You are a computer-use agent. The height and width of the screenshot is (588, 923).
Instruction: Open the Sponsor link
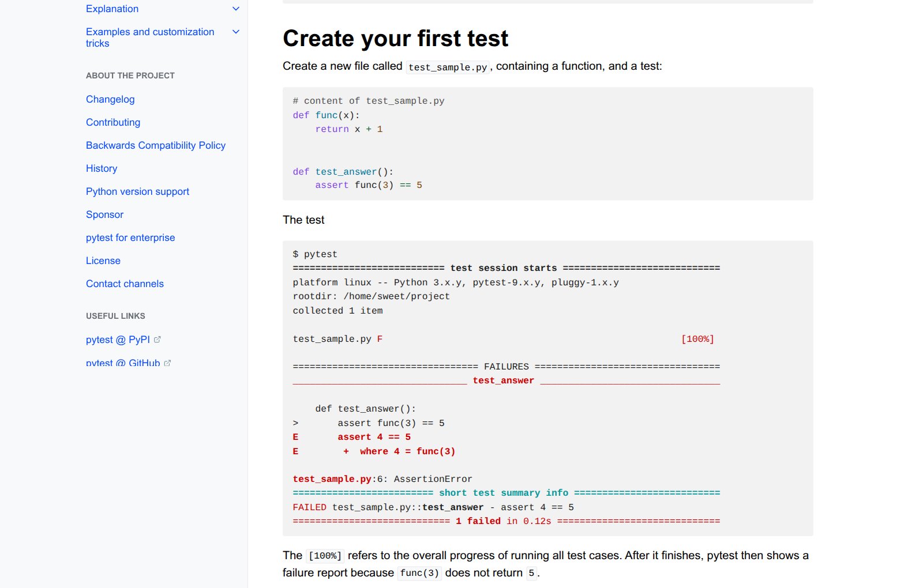[104, 214]
